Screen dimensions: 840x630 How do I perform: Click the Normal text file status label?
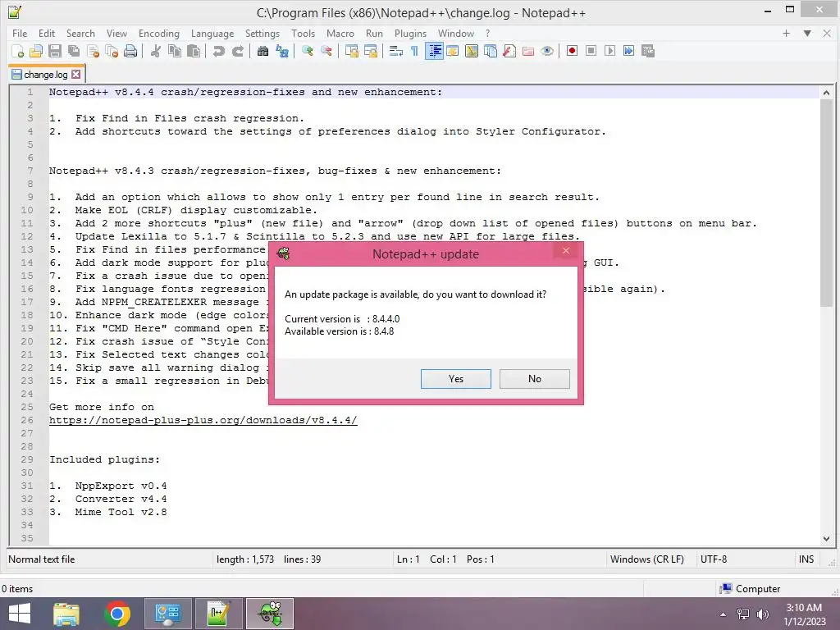42,559
